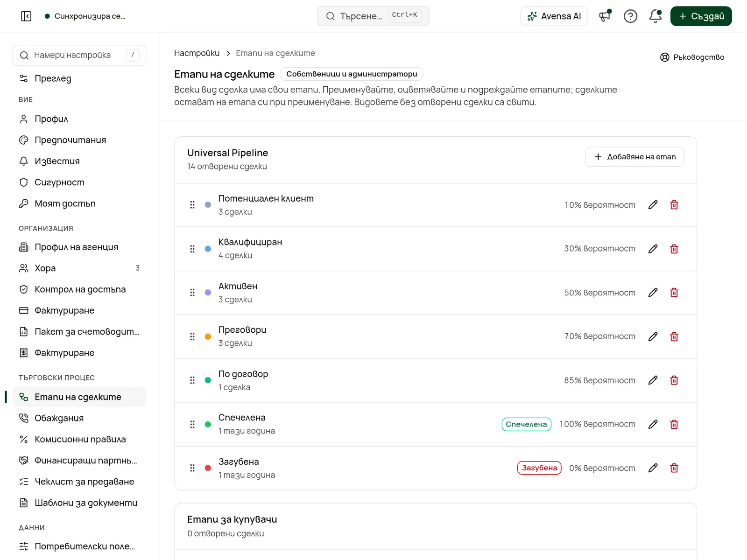Open the help question mark icon
747x560 pixels.
[x=630, y=16]
